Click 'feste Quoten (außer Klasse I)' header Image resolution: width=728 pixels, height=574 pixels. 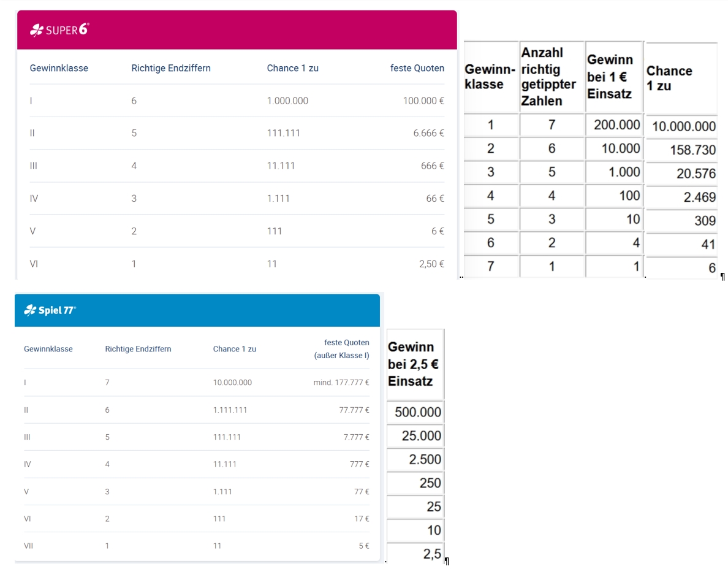[342, 349]
